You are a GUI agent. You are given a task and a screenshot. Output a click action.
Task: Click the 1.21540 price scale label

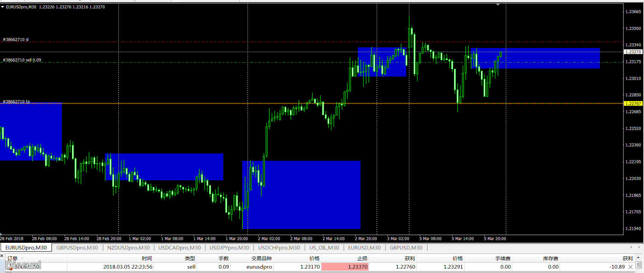click(x=633, y=228)
